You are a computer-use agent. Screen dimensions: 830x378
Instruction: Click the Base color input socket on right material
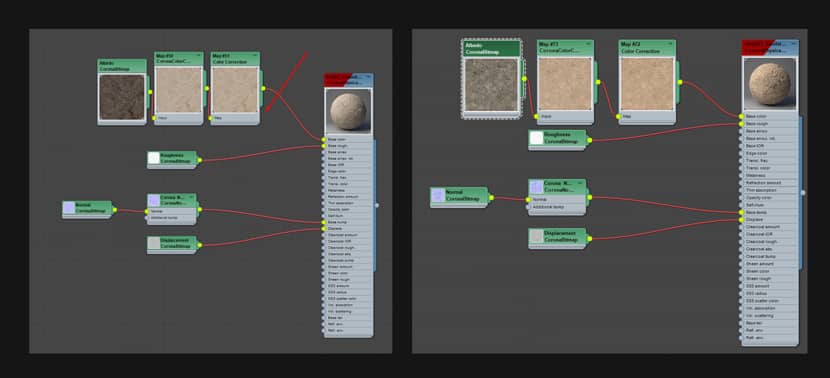pos(741,116)
